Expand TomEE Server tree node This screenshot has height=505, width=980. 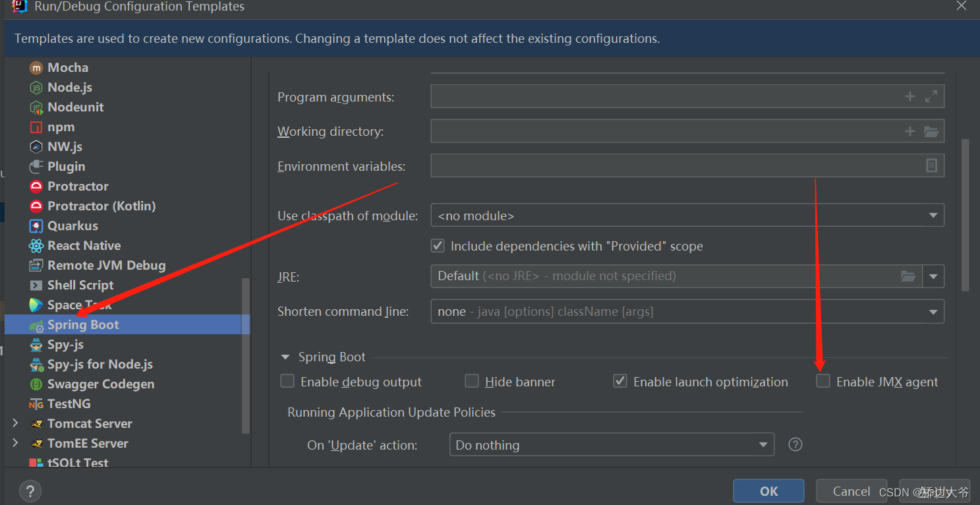(16, 443)
